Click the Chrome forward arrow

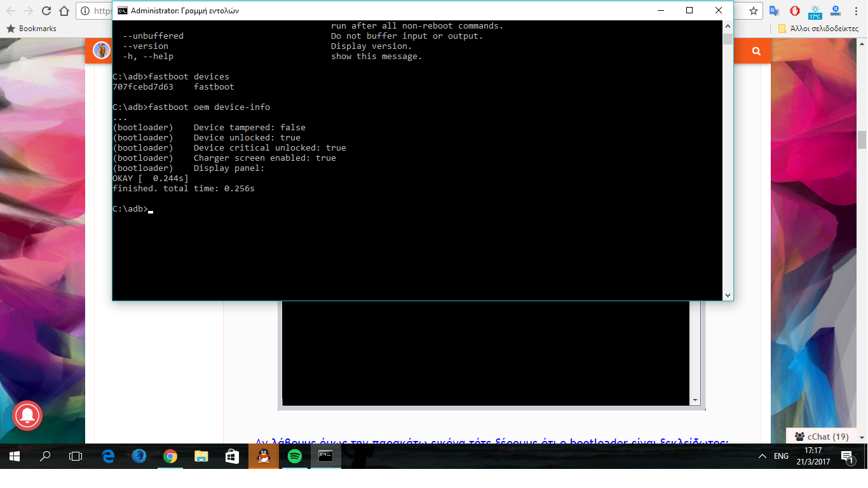click(x=29, y=11)
